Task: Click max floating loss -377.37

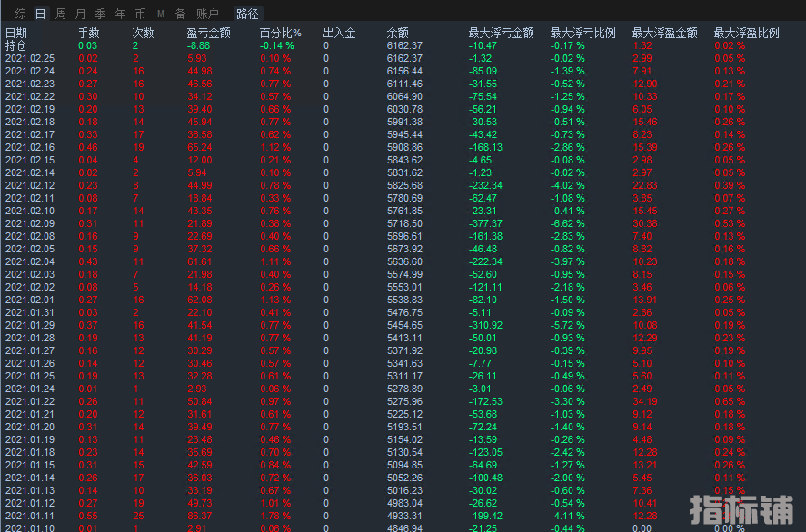Action: pos(486,223)
